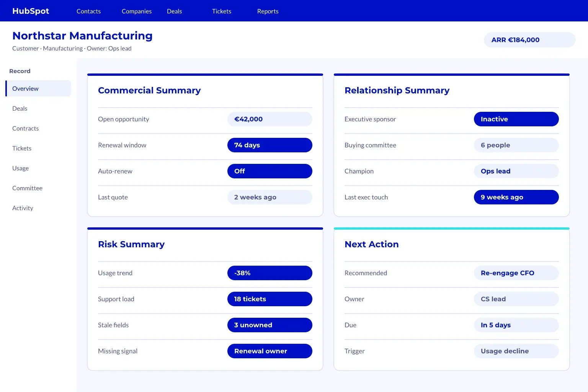Click the Champion label
This screenshot has width=588, height=392.
click(359, 171)
